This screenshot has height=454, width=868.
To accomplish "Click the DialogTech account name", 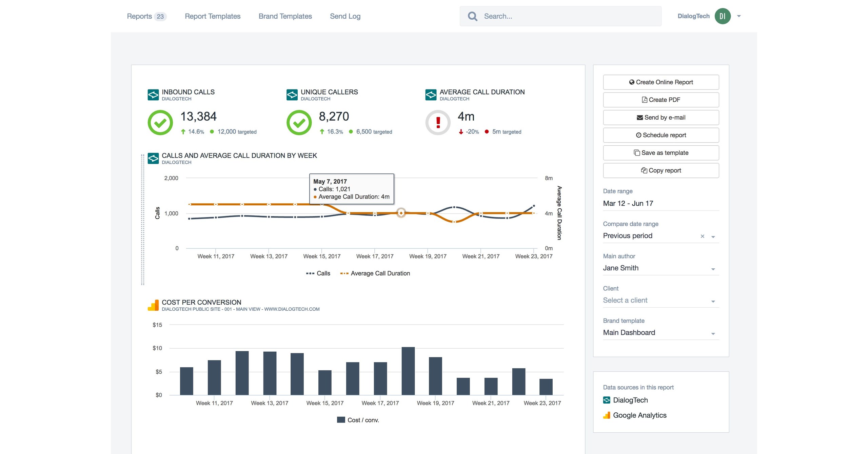I will (693, 16).
